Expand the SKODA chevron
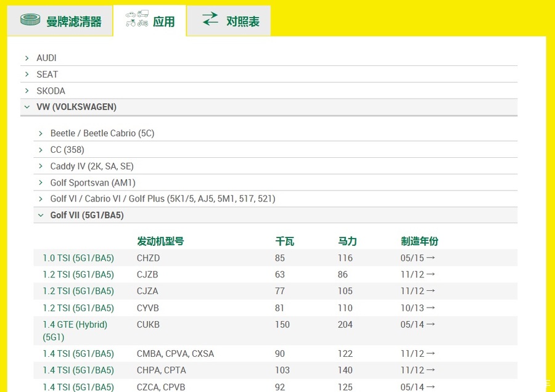The image size is (555, 392). pos(27,91)
